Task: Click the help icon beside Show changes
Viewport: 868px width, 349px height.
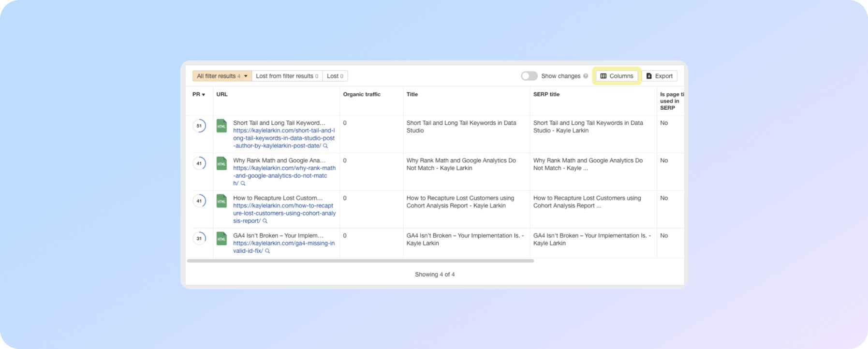Action: [x=586, y=76]
